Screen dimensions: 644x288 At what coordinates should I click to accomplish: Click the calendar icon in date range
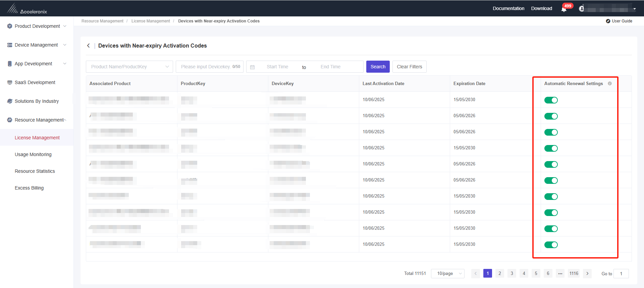tap(253, 67)
